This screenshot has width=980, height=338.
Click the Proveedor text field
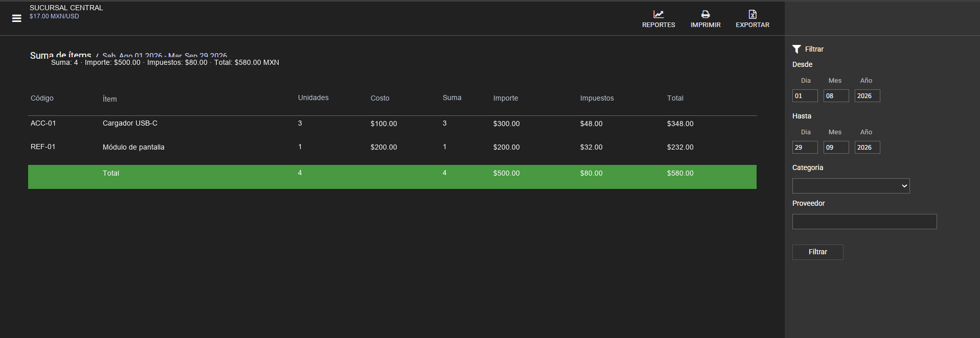pyautogui.click(x=864, y=222)
